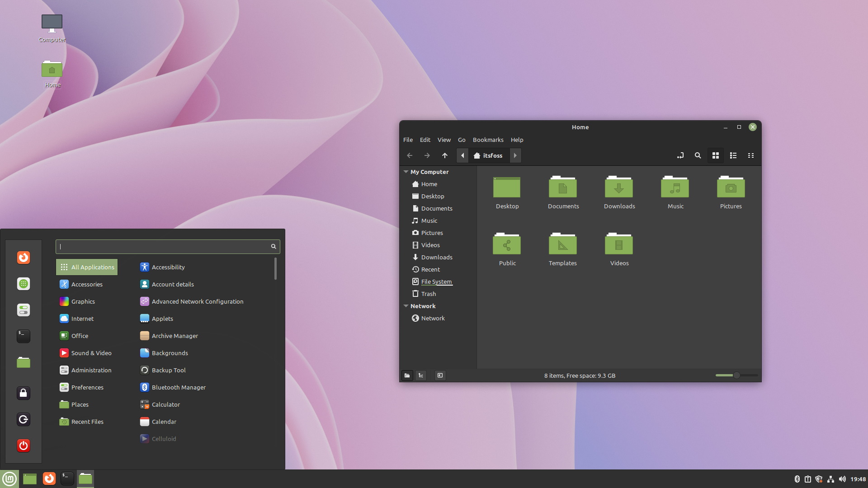Select the File System item in sidebar

click(x=436, y=281)
